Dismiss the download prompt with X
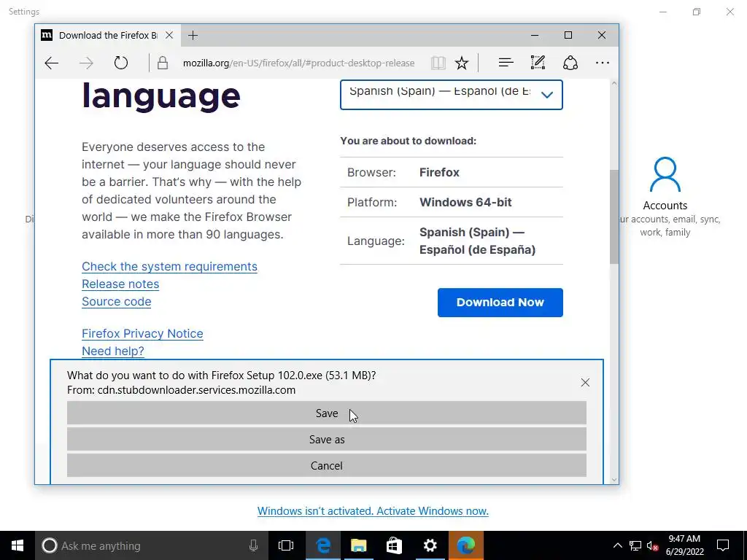747x560 pixels. (585, 382)
